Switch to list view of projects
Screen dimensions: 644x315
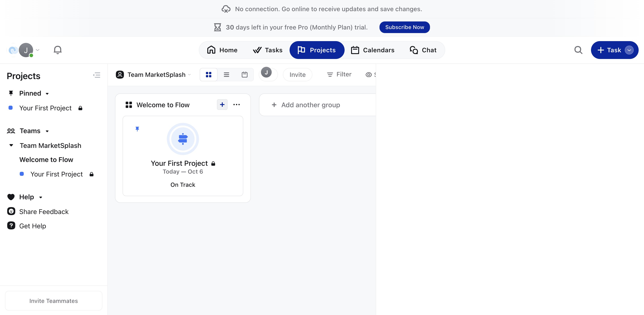[x=227, y=75]
